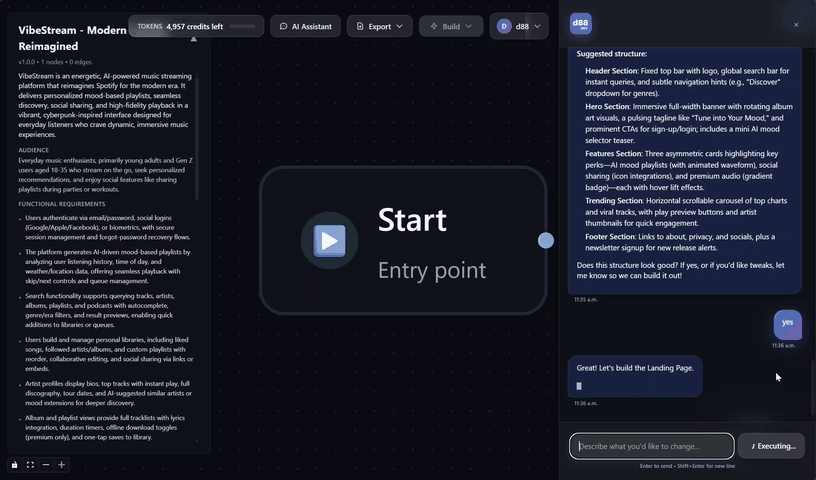816x480 pixels.
Task: Click the 'D' avatar circle icon
Action: click(504, 26)
